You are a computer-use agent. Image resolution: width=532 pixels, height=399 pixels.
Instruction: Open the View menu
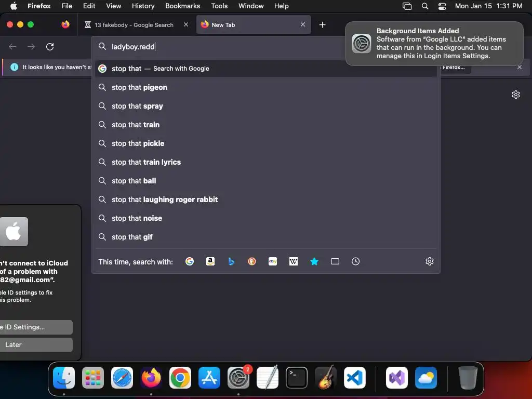coord(113,6)
